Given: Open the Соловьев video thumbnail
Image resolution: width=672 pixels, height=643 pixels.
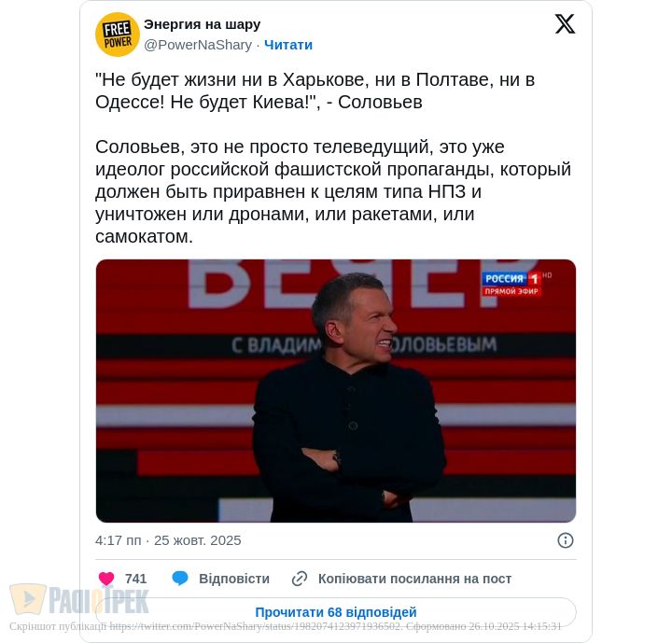Looking at the screenshot, I should click(336, 390).
